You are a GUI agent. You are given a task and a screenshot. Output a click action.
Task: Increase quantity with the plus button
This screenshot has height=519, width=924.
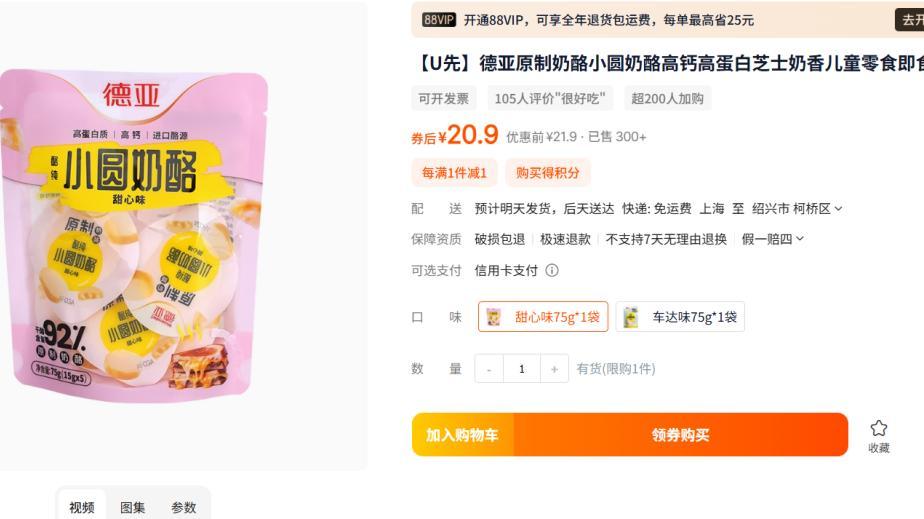point(554,369)
